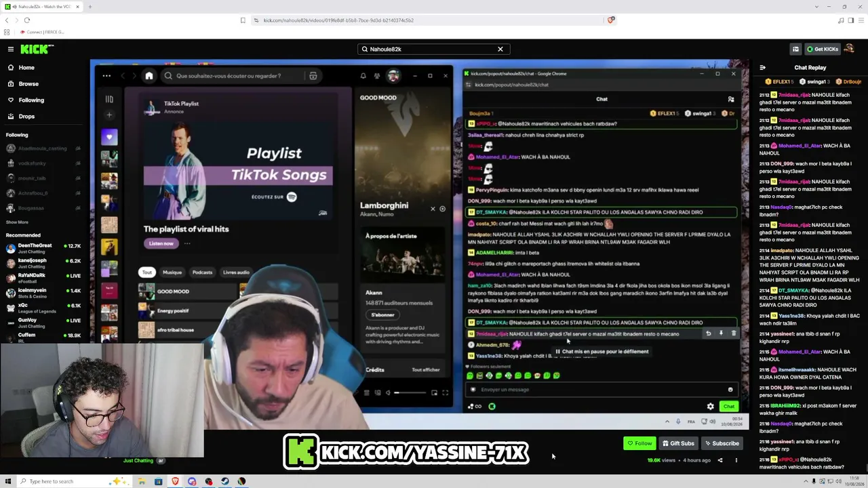The width and height of the screenshot is (868, 488).
Task: Toggle Spotify fullscreen expand icon
Action: [x=445, y=392]
